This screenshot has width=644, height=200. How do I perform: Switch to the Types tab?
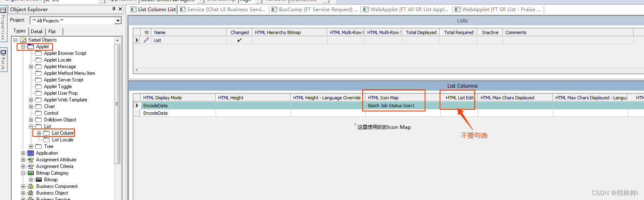point(20,31)
